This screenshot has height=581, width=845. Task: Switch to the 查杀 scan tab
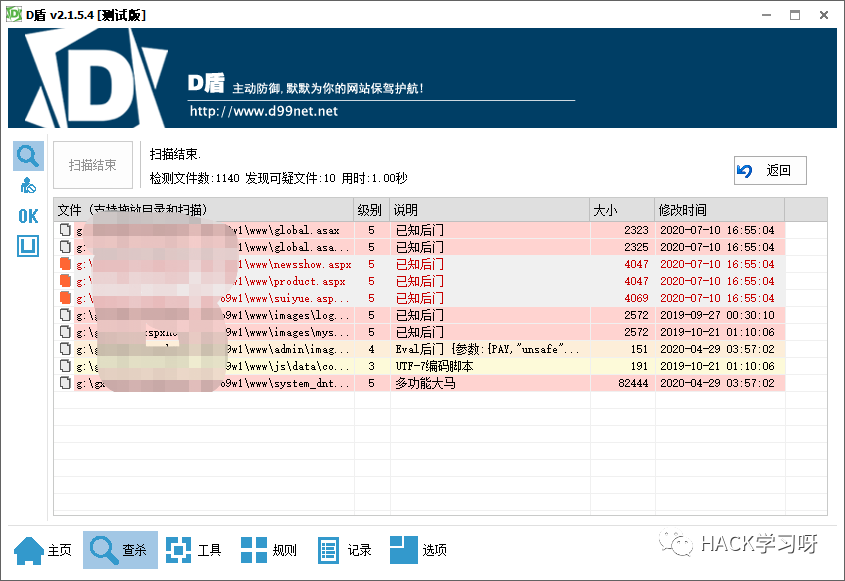pos(120,550)
